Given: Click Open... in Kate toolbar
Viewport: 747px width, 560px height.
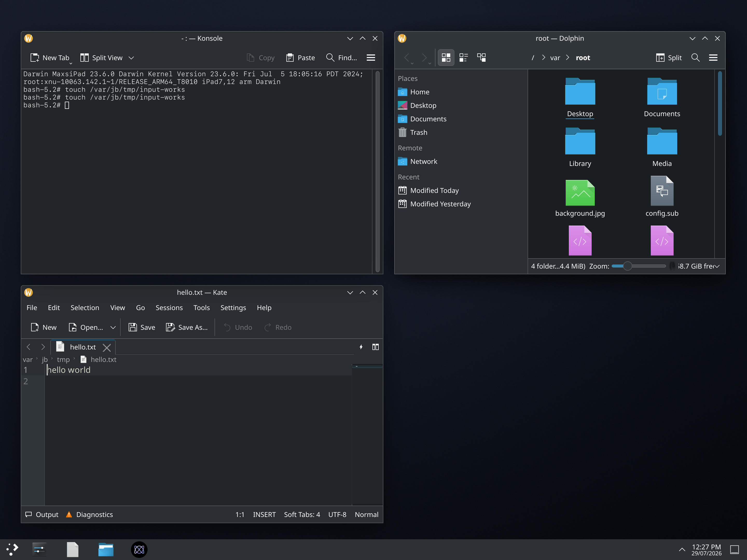Looking at the screenshot, I should [x=86, y=327].
